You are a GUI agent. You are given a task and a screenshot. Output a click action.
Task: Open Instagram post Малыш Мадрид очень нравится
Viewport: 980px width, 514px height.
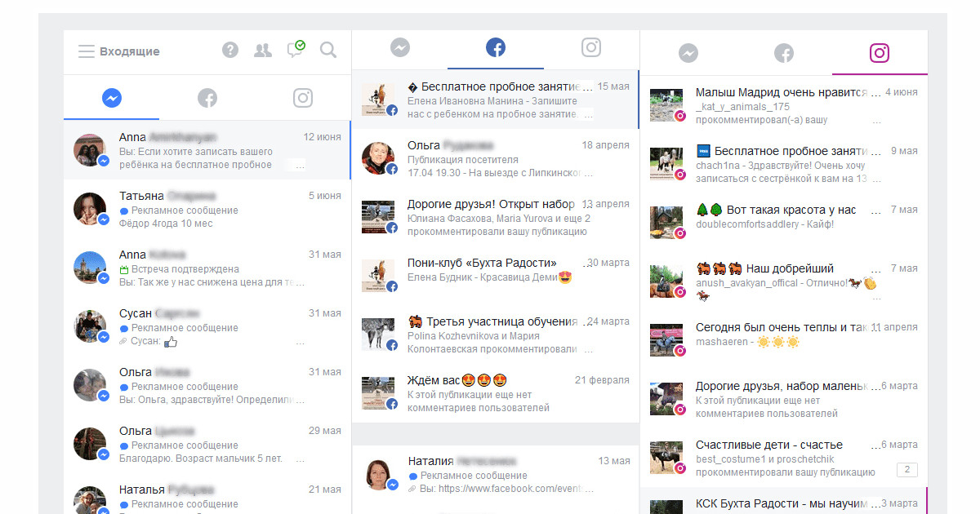[784, 106]
